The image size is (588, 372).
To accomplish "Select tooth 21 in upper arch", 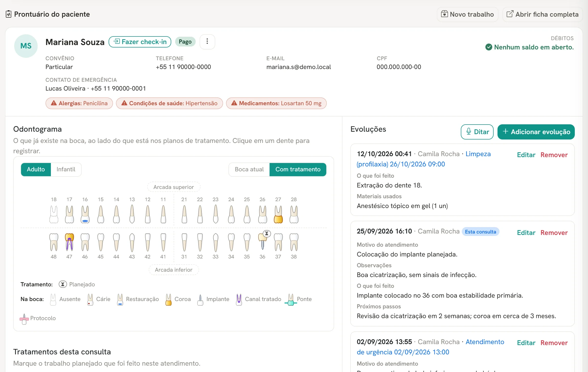I will (x=184, y=214).
